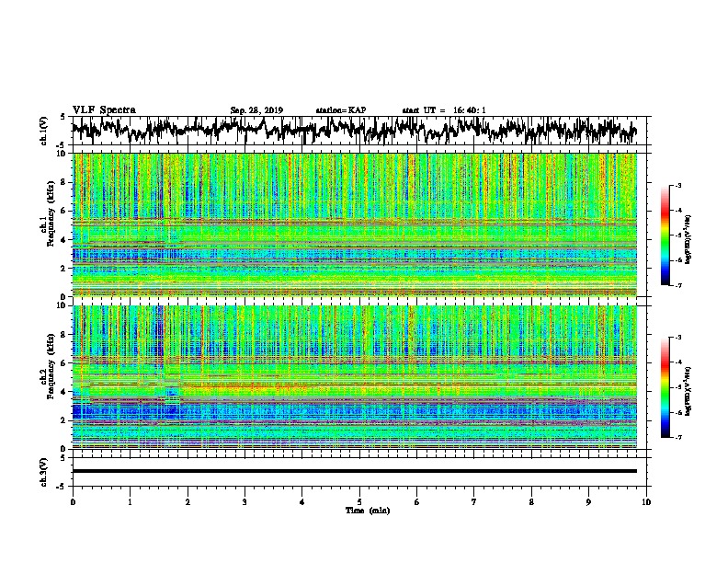Click time axis tick label '4'
The width and height of the screenshot is (728, 563).
(x=302, y=502)
